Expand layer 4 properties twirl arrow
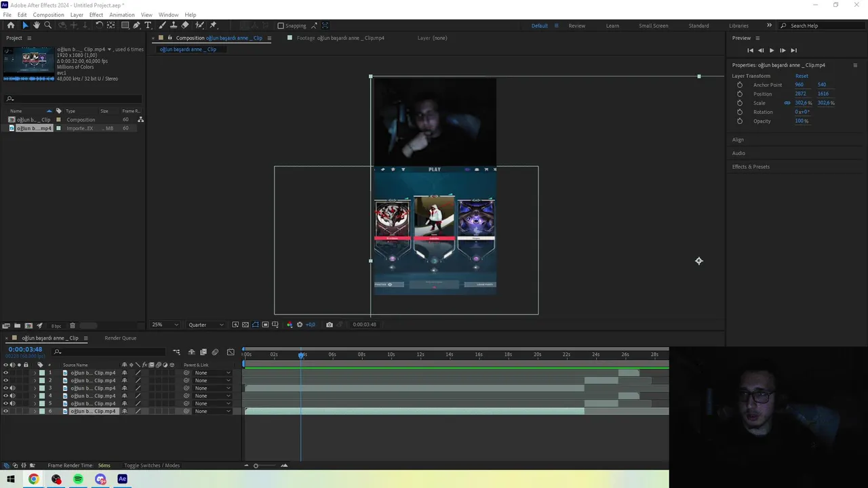The image size is (868, 488). [35, 396]
